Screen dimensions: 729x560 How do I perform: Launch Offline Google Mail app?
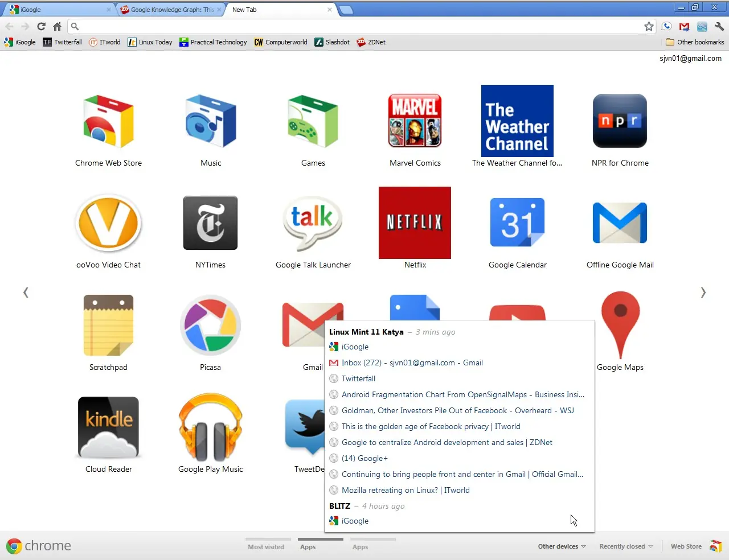pyautogui.click(x=620, y=223)
